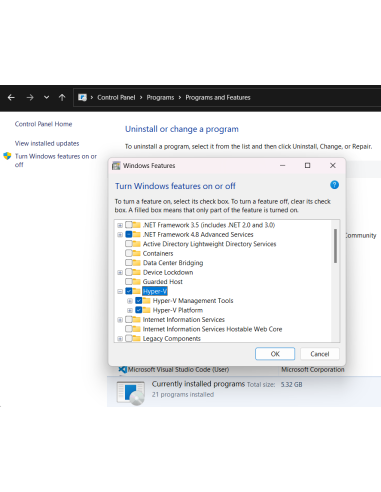Confirm changes with the OK button
This screenshot has width=381, height=492.
pyautogui.click(x=275, y=354)
